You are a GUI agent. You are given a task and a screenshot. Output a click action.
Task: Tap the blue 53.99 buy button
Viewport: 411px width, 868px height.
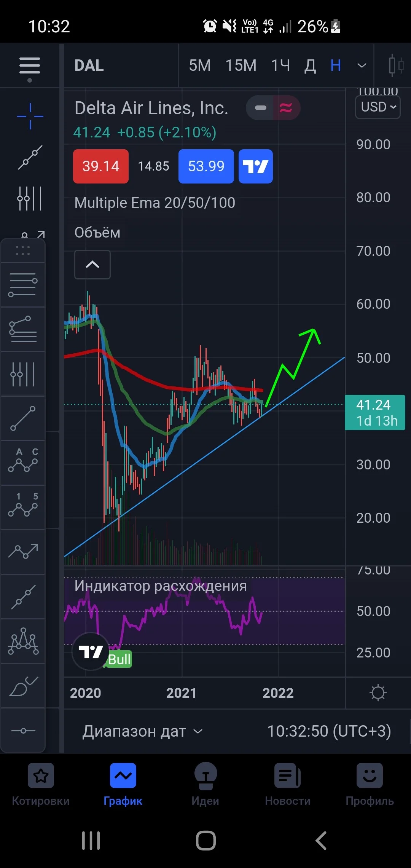pyautogui.click(x=206, y=166)
